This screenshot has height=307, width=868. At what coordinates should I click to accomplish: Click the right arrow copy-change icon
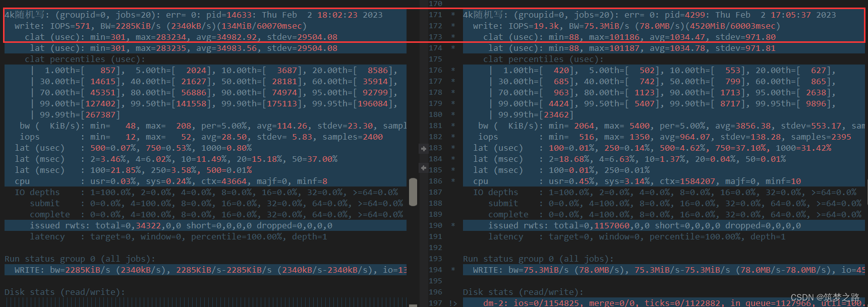[x=424, y=149]
